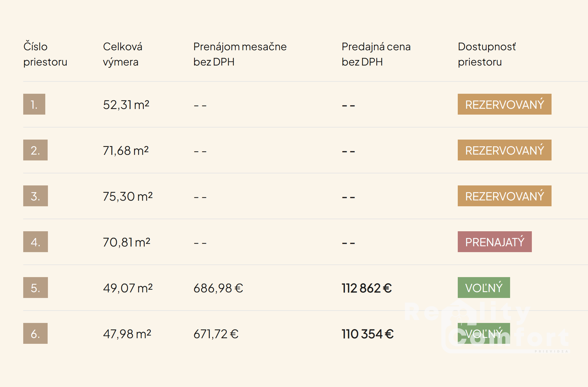The height and width of the screenshot is (387, 588).
Task: Select the number 5 space badge
Action: point(35,288)
